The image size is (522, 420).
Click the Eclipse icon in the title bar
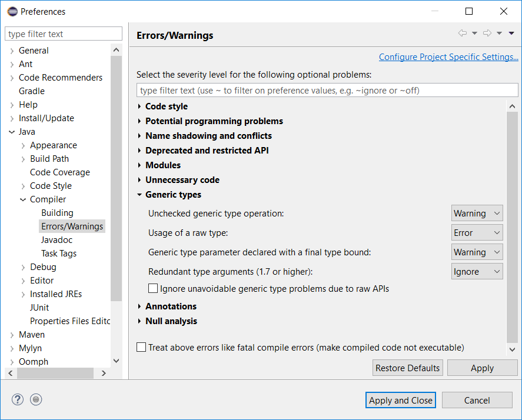click(x=12, y=11)
